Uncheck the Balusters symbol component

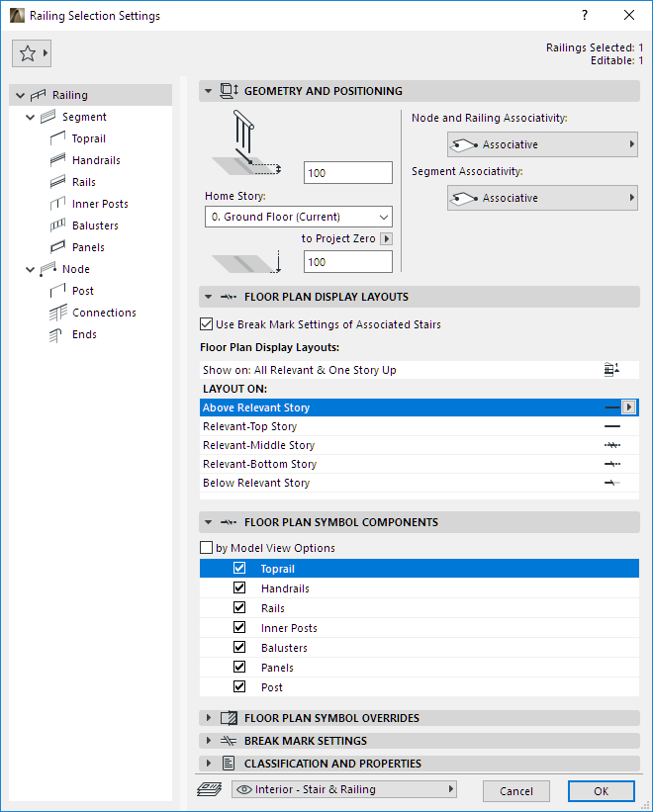239,648
